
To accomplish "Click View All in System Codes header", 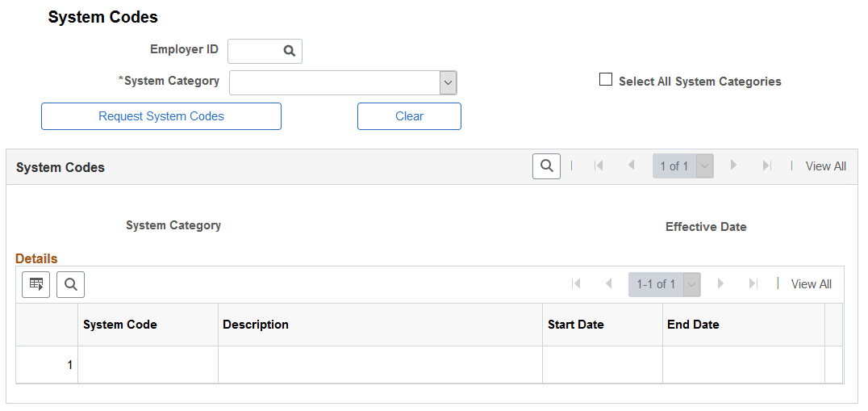I will click(825, 166).
